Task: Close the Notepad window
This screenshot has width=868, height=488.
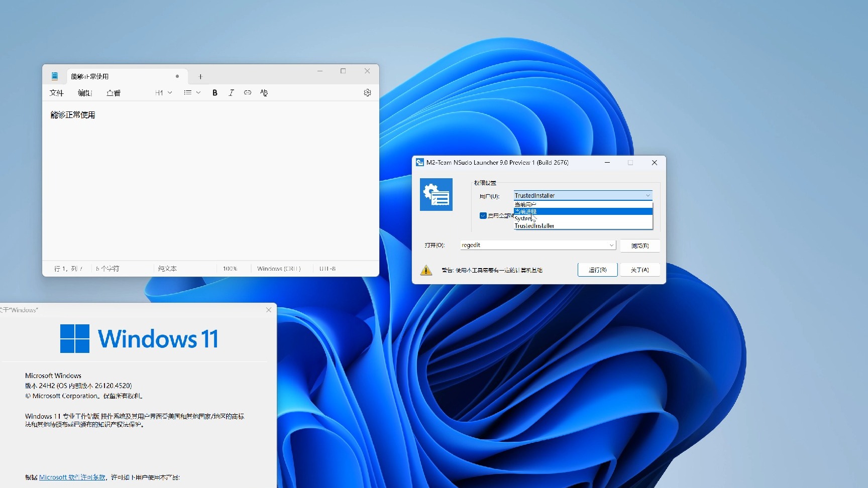Action: pos(367,71)
